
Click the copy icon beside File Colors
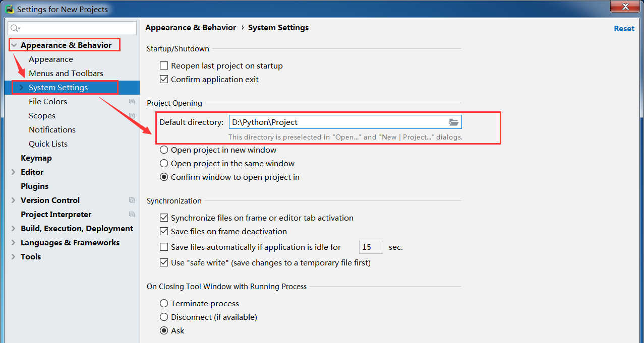coord(132,102)
